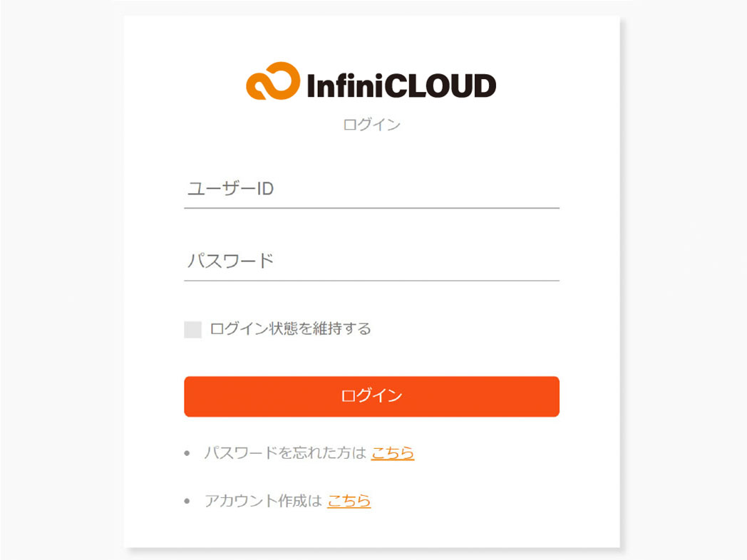Click the empty white area above the logo

[371, 38]
